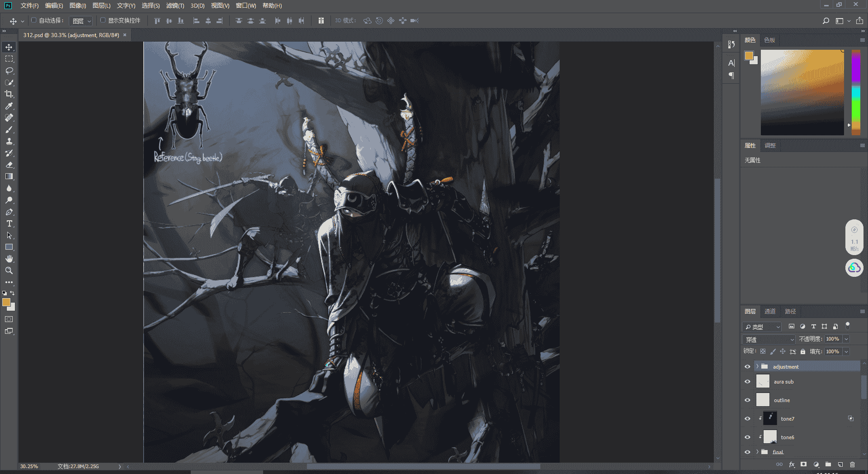Open the auto-select target dropdown
The height and width of the screenshot is (474, 868).
[81, 21]
